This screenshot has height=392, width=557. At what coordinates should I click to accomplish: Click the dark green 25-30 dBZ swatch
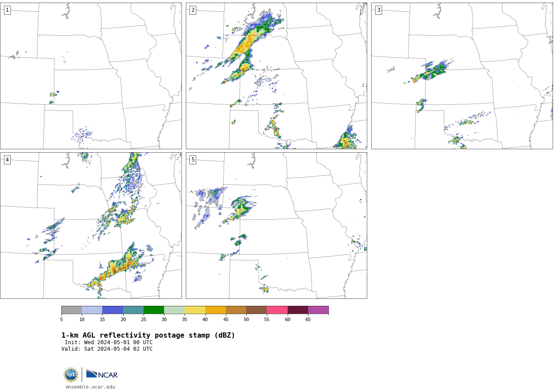[154, 310]
